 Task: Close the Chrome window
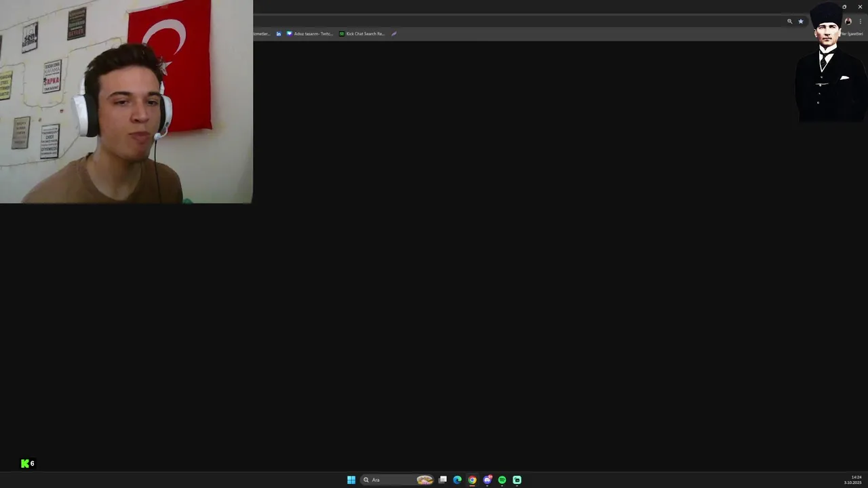[x=860, y=7]
